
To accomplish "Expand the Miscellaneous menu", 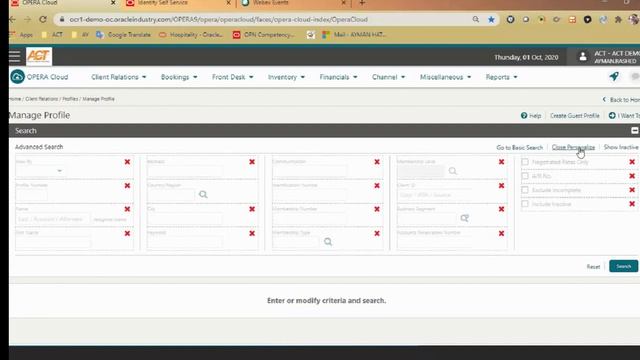I will 445,77.
